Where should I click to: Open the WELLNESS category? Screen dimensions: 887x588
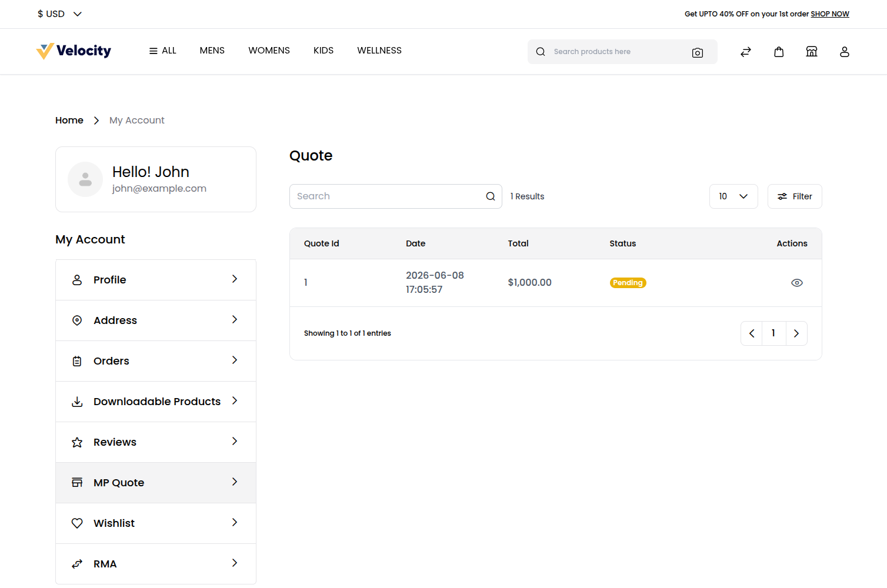click(x=379, y=51)
